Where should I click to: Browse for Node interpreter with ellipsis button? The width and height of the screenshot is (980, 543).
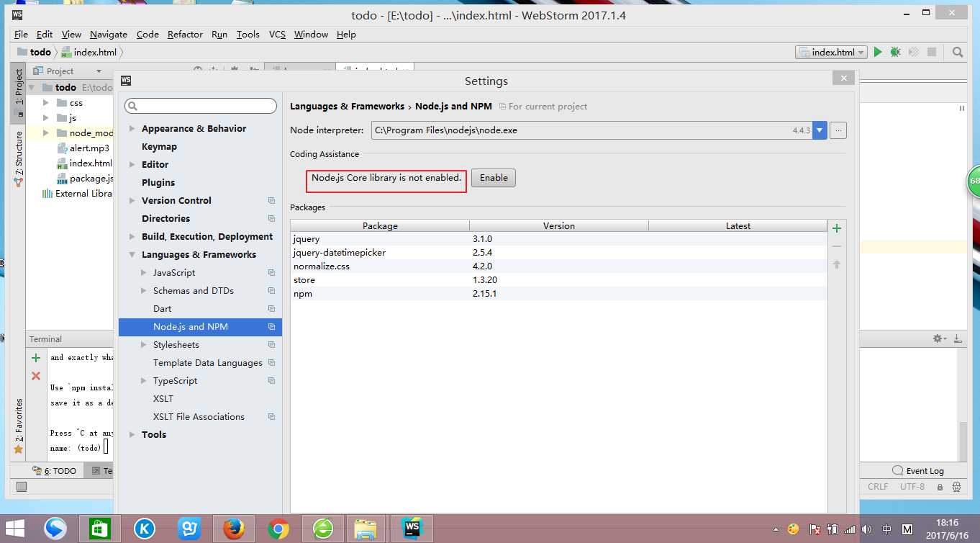click(x=838, y=130)
